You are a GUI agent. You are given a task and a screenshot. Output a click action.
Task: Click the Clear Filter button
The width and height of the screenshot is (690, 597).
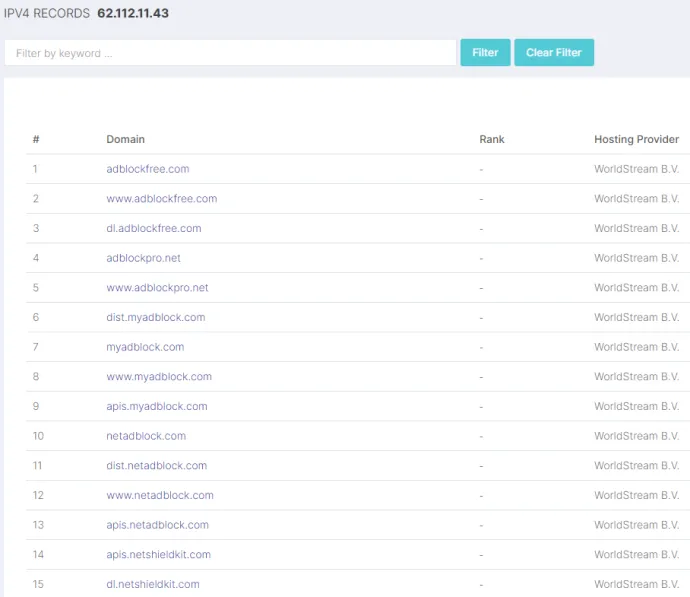point(554,53)
